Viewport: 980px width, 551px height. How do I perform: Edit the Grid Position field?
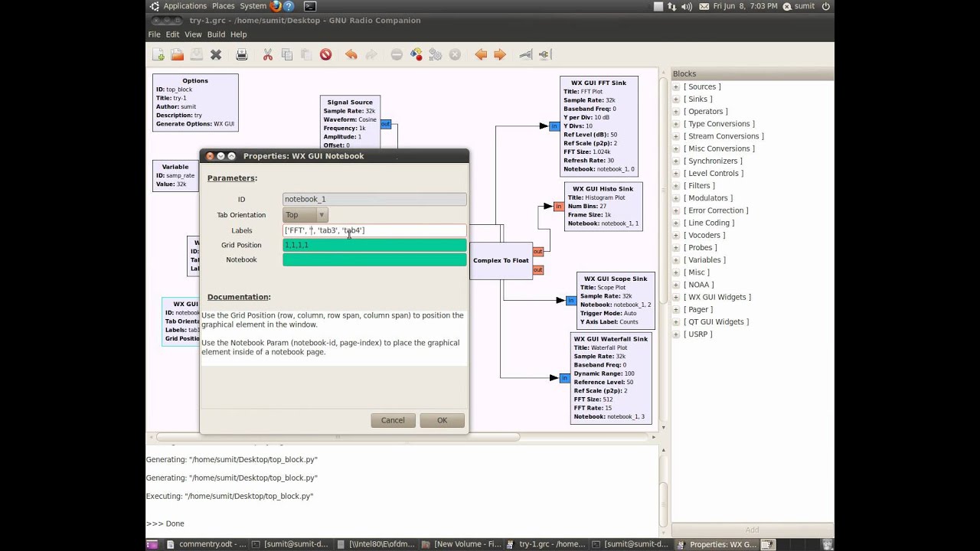(x=374, y=245)
